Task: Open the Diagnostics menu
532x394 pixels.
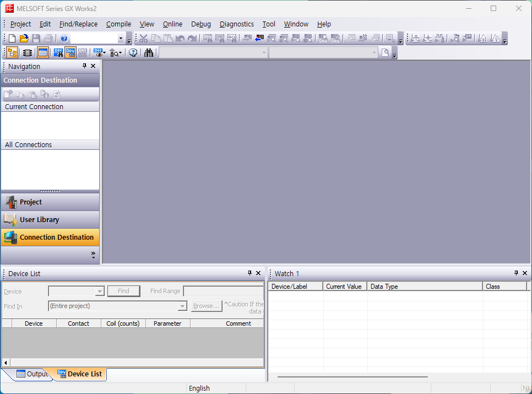Action: (x=236, y=24)
